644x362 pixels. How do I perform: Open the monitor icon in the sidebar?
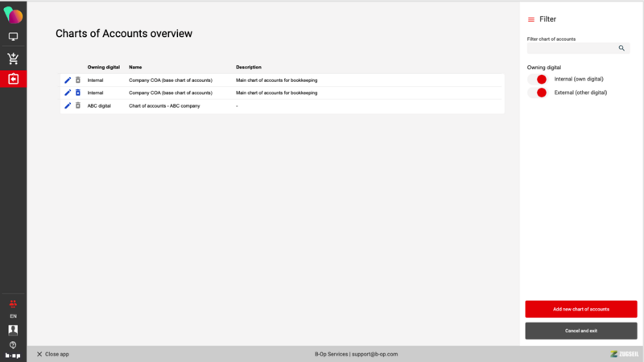tap(13, 37)
